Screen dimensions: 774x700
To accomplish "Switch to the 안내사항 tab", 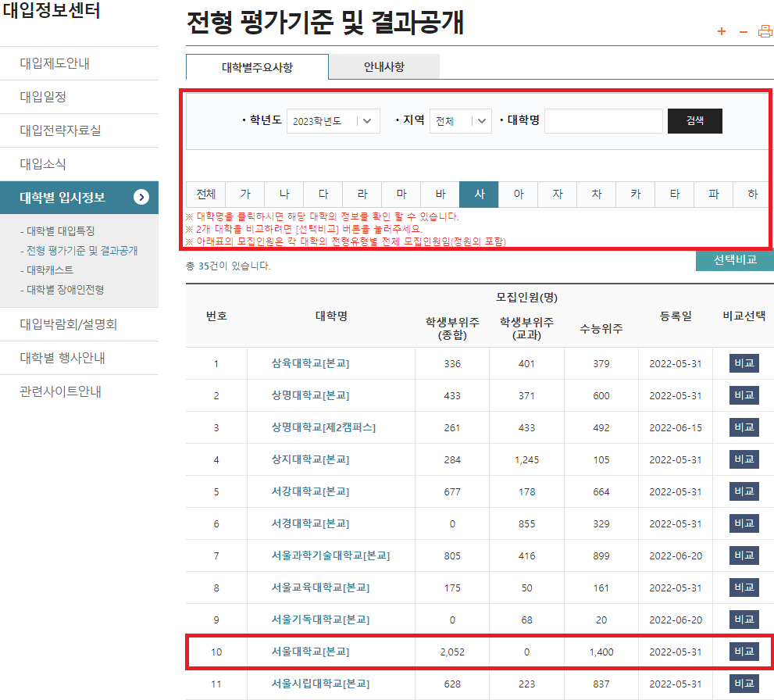I will tap(384, 66).
